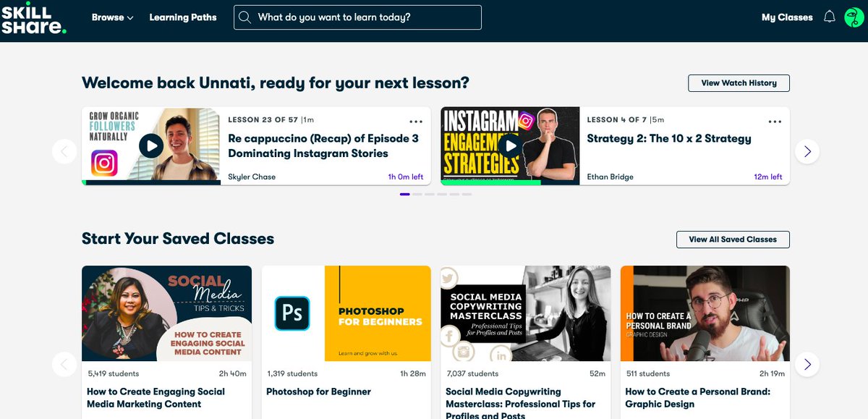Select the second carousel page indicator
Image resolution: width=868 pixels, height=419 pixels.
[x=417, y=194]
